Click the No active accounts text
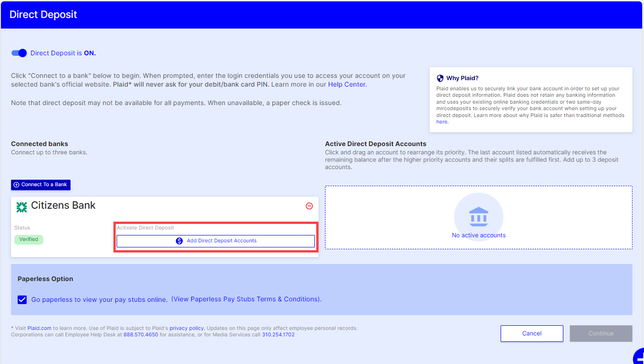Image resolution: width=644 pixels, height=364 pixels. click(479, 235)
